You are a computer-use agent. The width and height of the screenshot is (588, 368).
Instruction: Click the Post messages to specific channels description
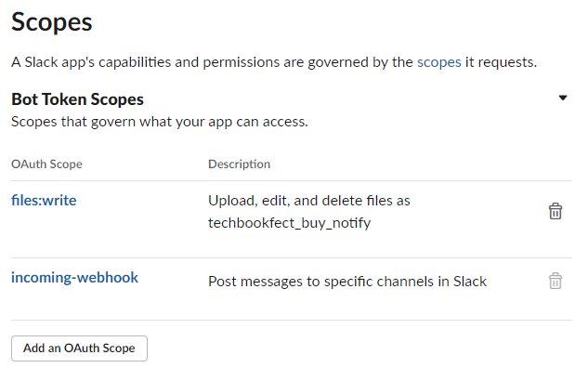[347, 282]
